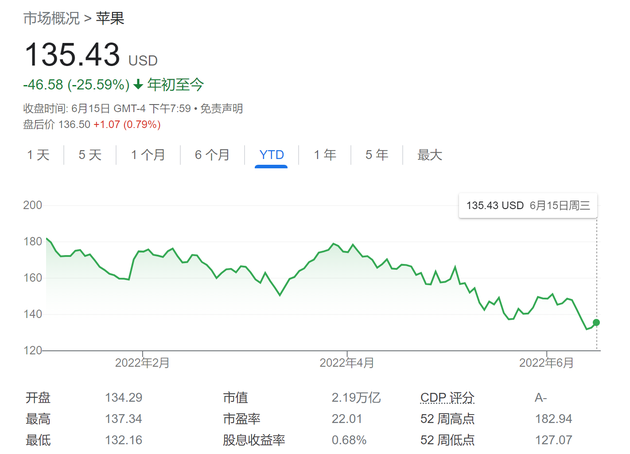Click the 市盈率 value 22.01
630x454 pixels.
tap(347, 419)
